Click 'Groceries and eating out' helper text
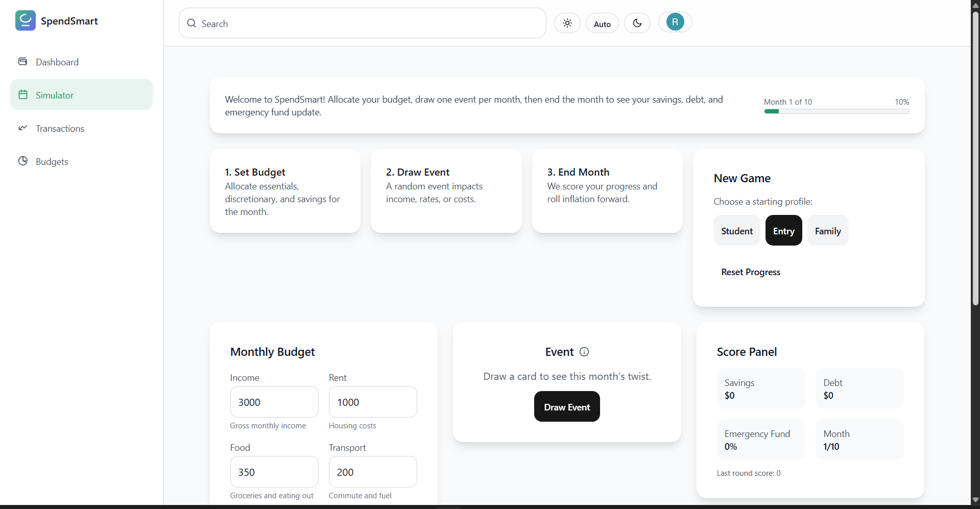The height and width of the screenshot is (509, 980). tap(272, 496)
